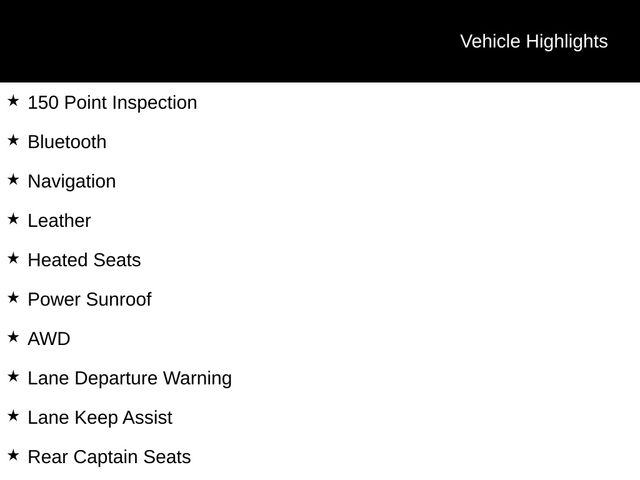Image resolution: width=640 pixels, height=480 pixels.
Task: Click the star bullet next to Leather
Action: [x=13, y=219]
